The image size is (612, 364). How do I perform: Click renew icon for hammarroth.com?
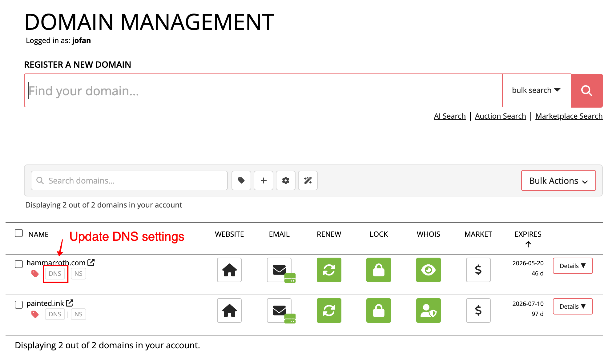coord(329,270)
